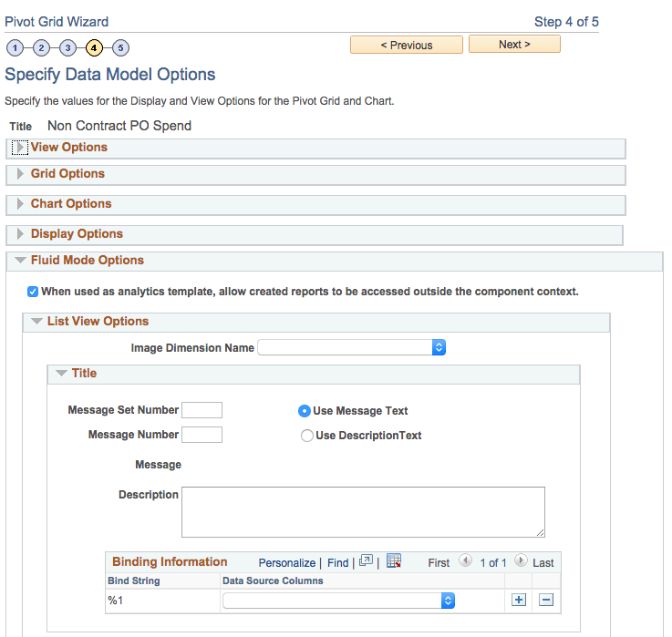Show next row in Binding Information
The width and height of the screenshot is (672, 637).
coord(521,560)
